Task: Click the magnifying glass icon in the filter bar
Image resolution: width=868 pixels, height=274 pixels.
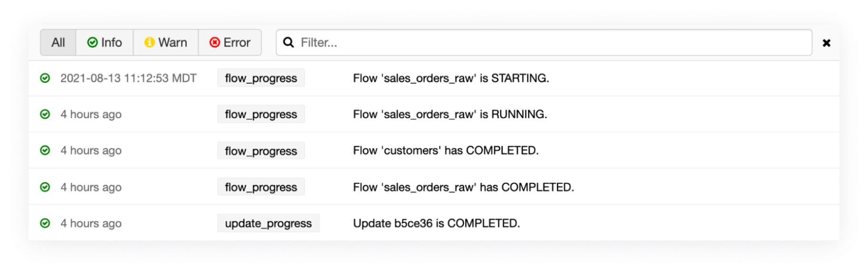Action: coord(289,42)
